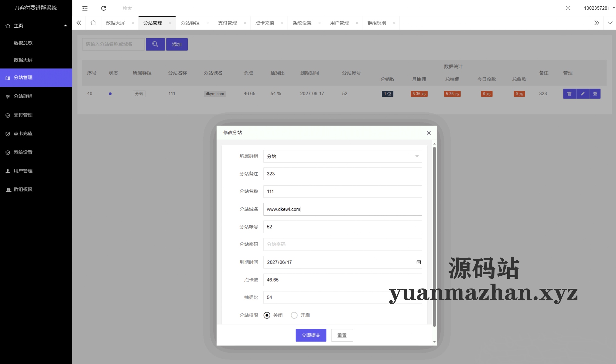Image resolution: width=616 pixels, height=364 pixels.
Task: Click trash delete icon in table row
Action: click(x=569, y=94)
